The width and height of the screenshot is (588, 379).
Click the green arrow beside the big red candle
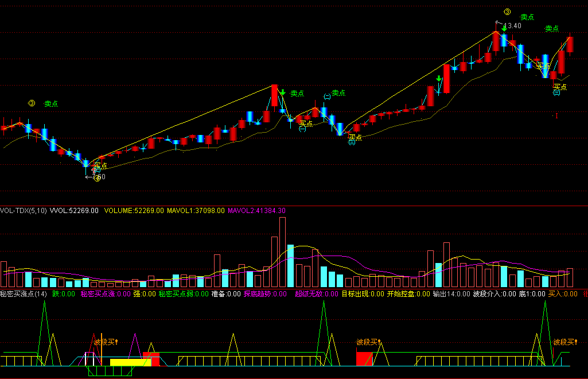click(439, 79)
